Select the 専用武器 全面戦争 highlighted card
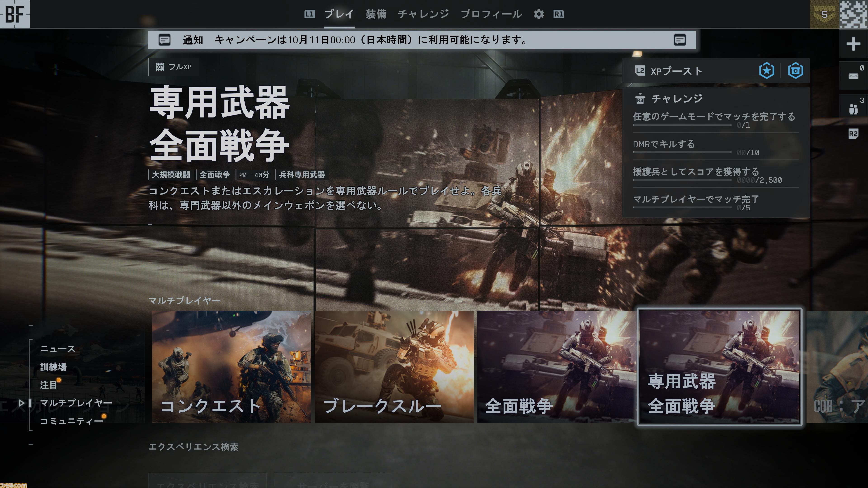The image size is (868, 488). [x=719, y=366]
